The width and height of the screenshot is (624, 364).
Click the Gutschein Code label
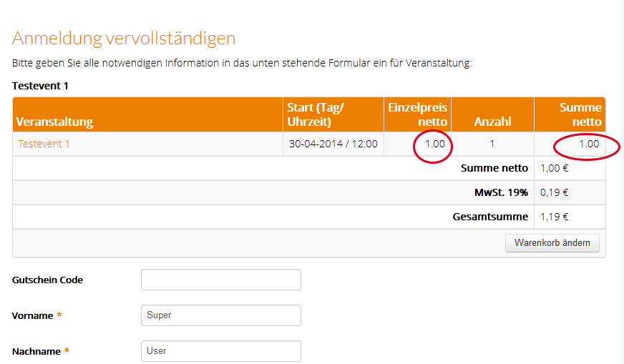[47, 280]
